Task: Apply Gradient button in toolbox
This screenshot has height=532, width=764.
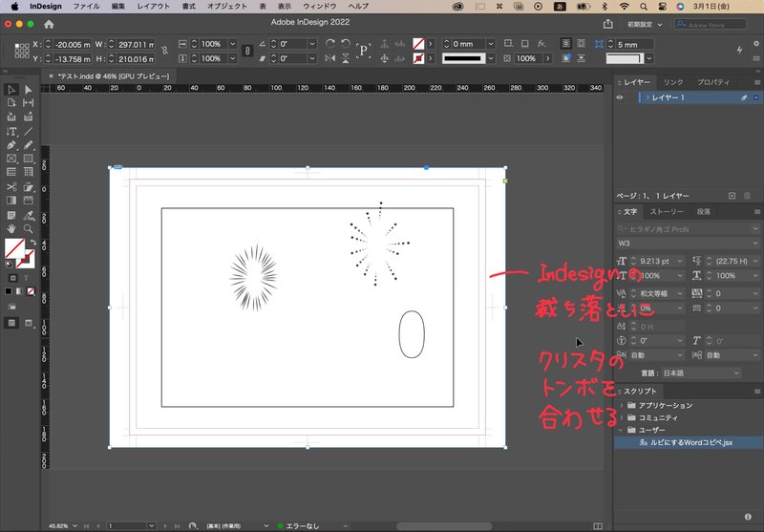Action: point(19,291)
